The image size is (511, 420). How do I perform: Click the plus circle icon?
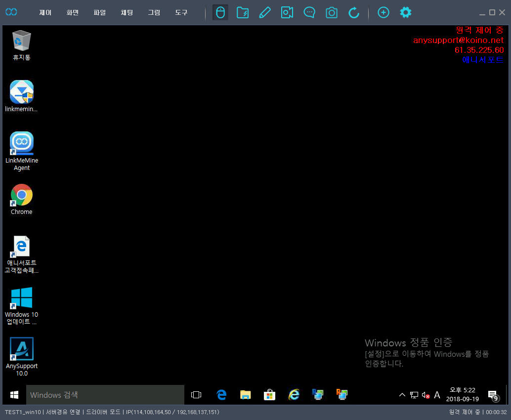coord(383,12)
